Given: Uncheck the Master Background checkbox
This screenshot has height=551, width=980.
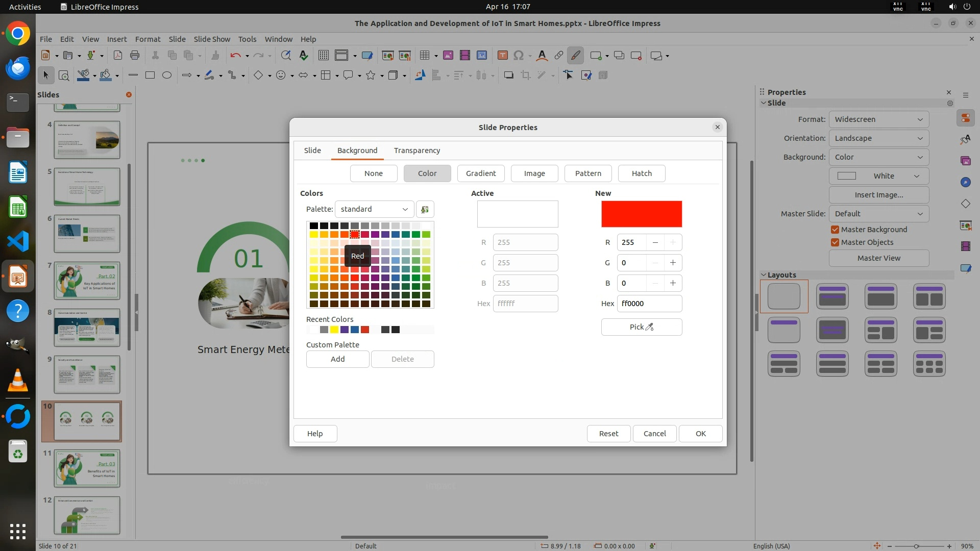Looking at the screenshot, I should [835, 230].
